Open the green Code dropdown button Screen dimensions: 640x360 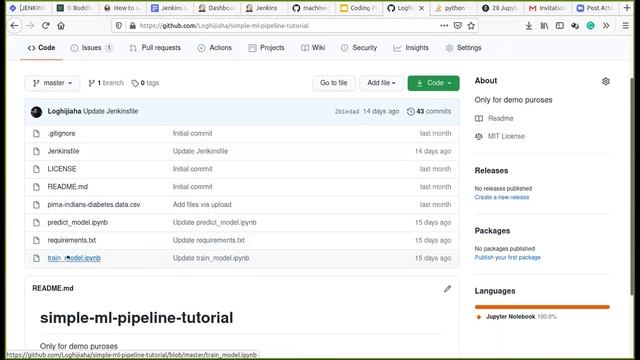[433, 83]
